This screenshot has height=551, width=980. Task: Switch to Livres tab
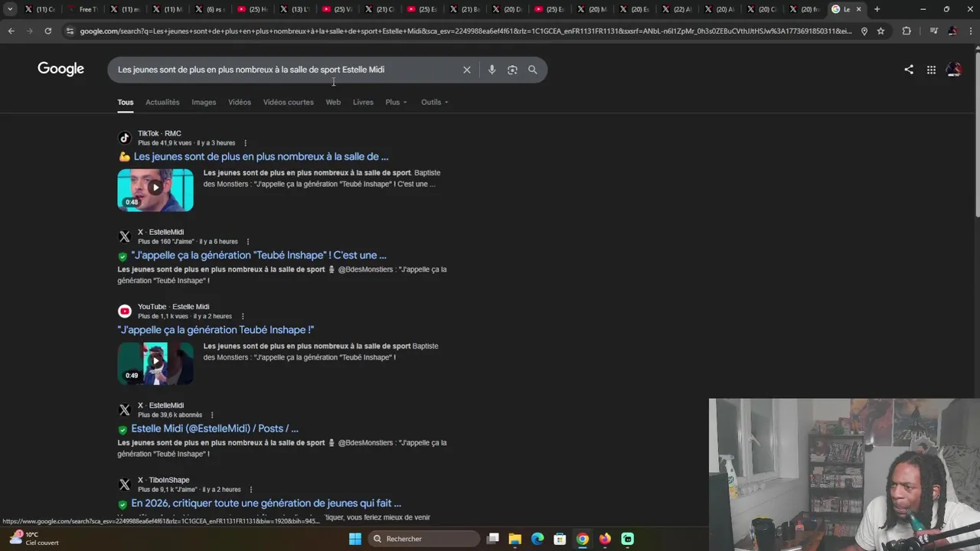point(363,103)
